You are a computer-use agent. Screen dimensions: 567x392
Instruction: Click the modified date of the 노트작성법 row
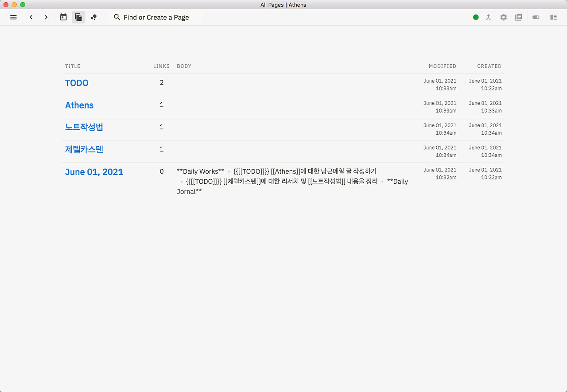(440, 129)
